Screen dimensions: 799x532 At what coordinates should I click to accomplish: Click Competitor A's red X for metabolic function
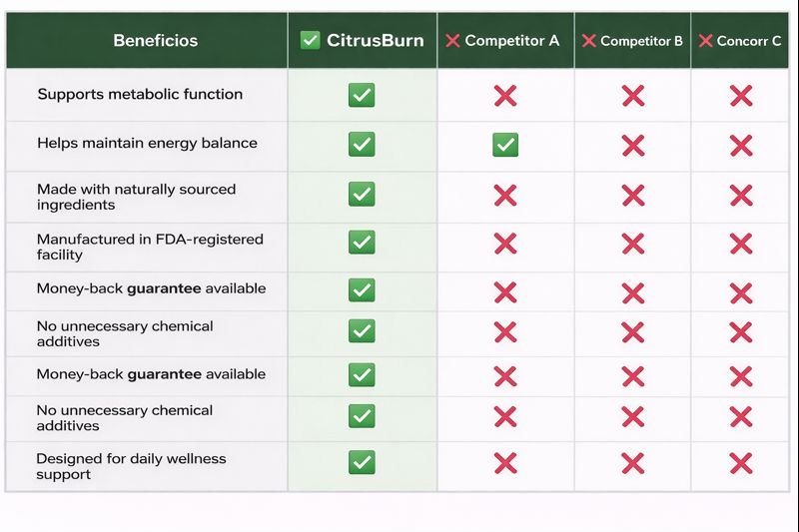point(505,96)
